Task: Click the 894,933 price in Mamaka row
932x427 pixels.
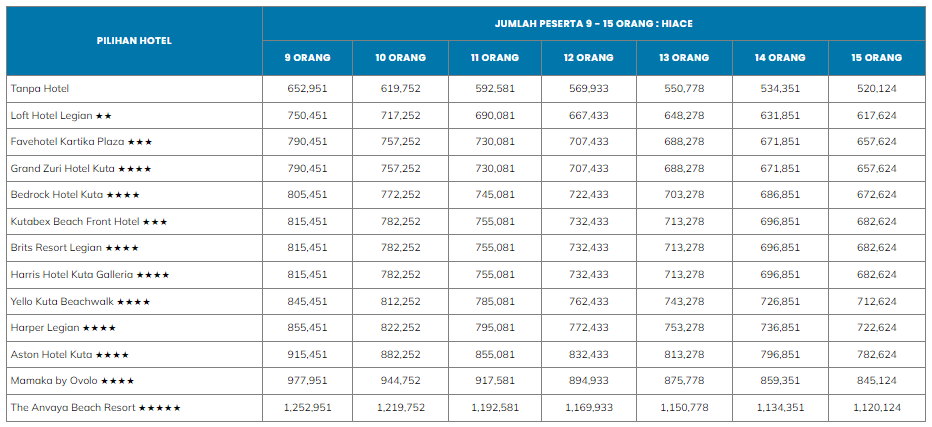Action: 588,381
